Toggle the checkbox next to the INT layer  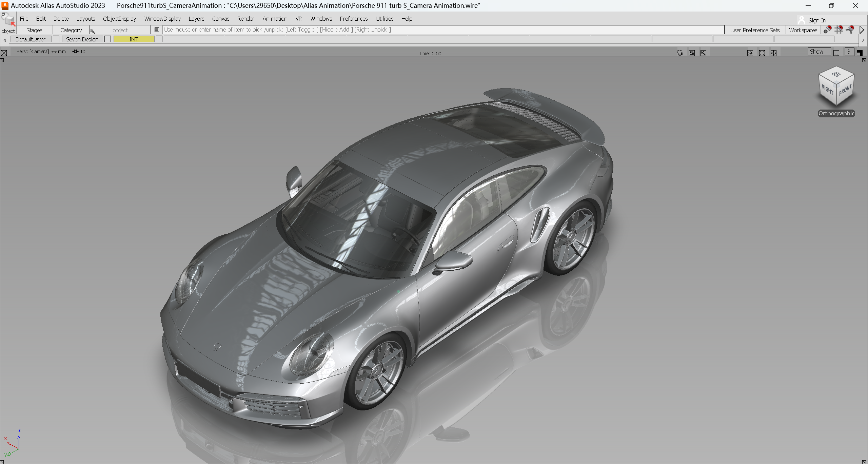tap(159, 39)
